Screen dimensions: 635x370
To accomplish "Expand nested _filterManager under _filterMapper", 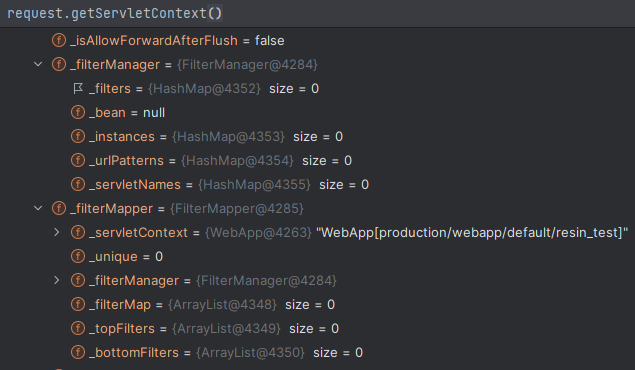I will (x=57, y=280).
